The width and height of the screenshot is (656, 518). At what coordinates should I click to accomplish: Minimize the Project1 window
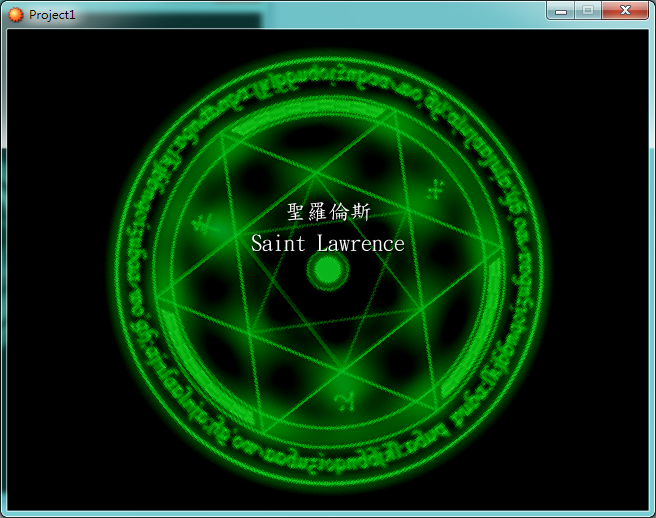click(x=561, y=11)
